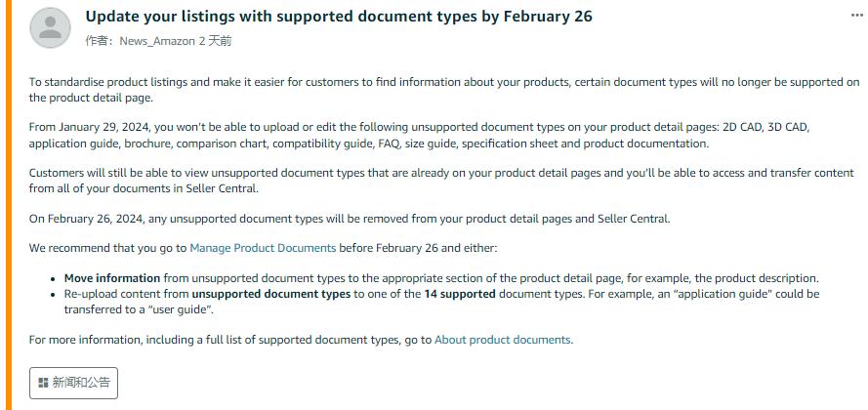Click the grid icon in 新闻和公告 tag
This screenshot has width=868, height=410.
[x=43, y=383]
